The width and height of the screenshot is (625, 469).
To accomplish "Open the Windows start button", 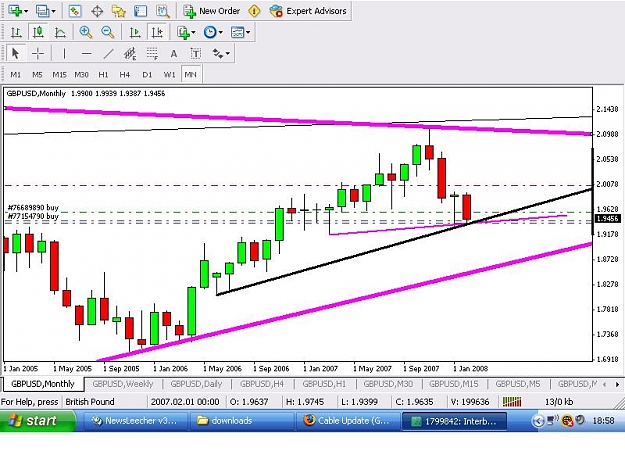I will click(38, 420).
